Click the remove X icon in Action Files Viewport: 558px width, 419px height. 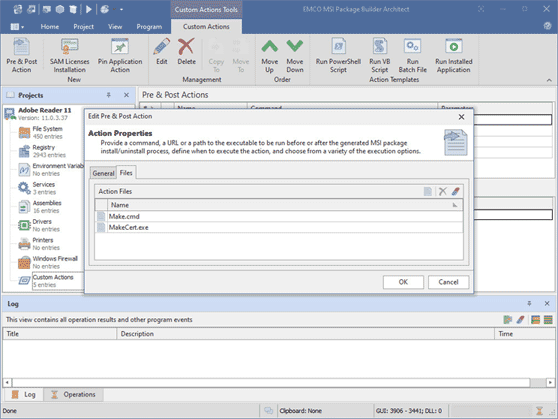(x=442, y=192)
